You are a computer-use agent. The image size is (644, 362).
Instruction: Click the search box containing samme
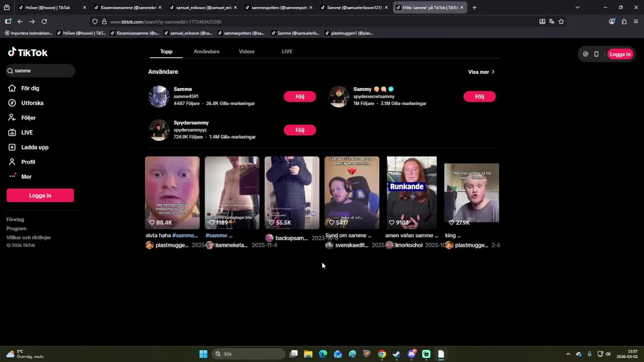pos(40,71)
